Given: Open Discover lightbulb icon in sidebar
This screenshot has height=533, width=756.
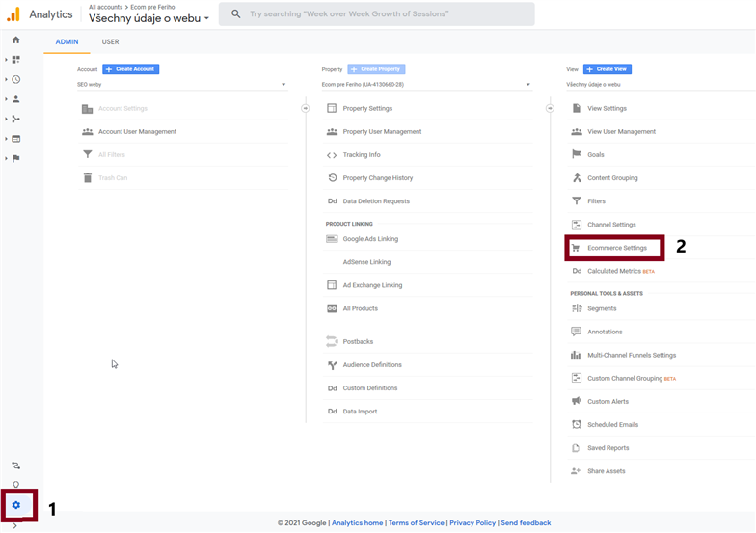Looking at the screenshot, I should pos(15,484).
